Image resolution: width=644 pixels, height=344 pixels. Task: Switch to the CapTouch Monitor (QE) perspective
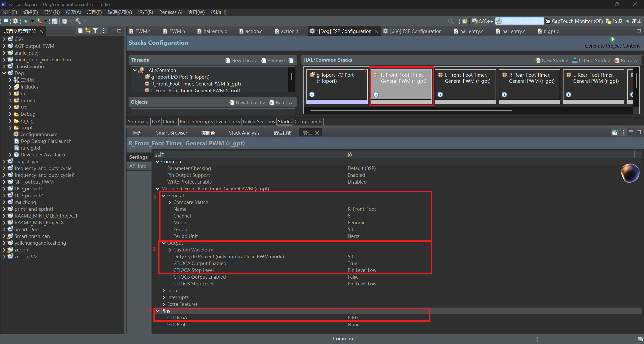tap(574, 21)
